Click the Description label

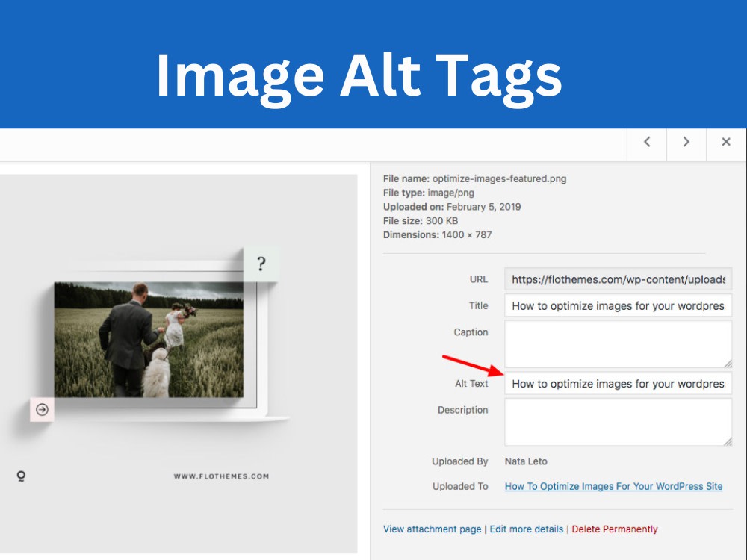[x=462, y=410]
